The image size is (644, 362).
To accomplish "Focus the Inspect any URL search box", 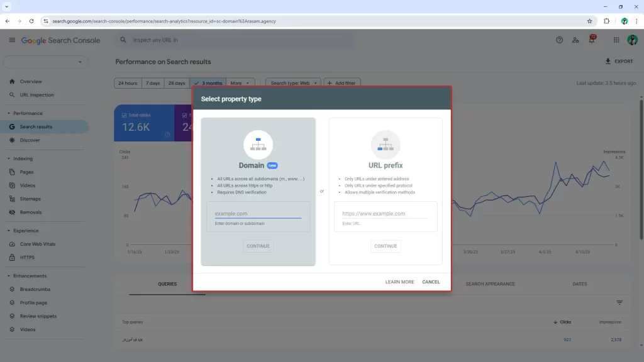I will tap(235, 40).
